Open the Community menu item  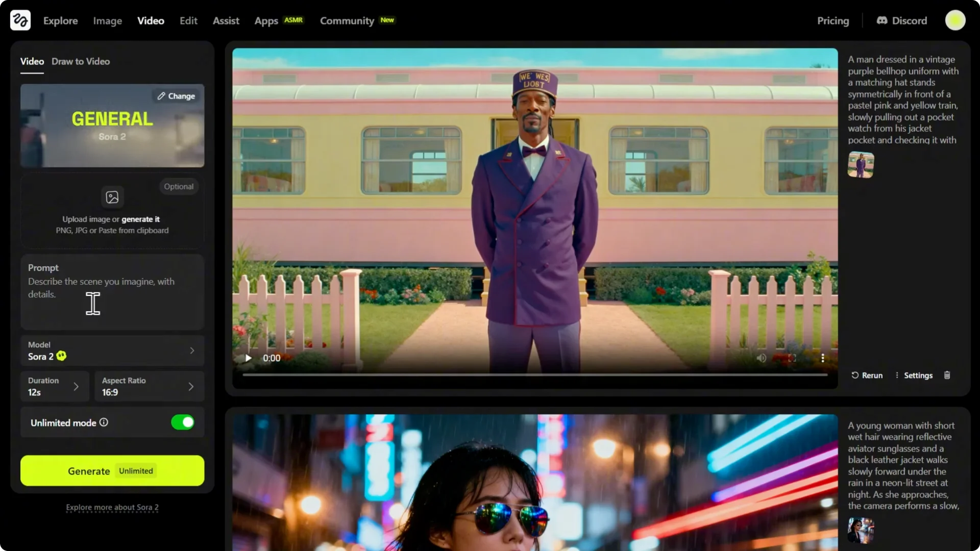pyautogui.click(x=347, y=21)
